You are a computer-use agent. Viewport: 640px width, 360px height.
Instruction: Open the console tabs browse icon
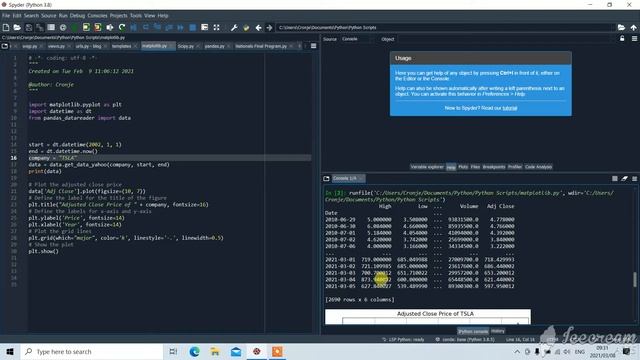click(x=326, y=178)
